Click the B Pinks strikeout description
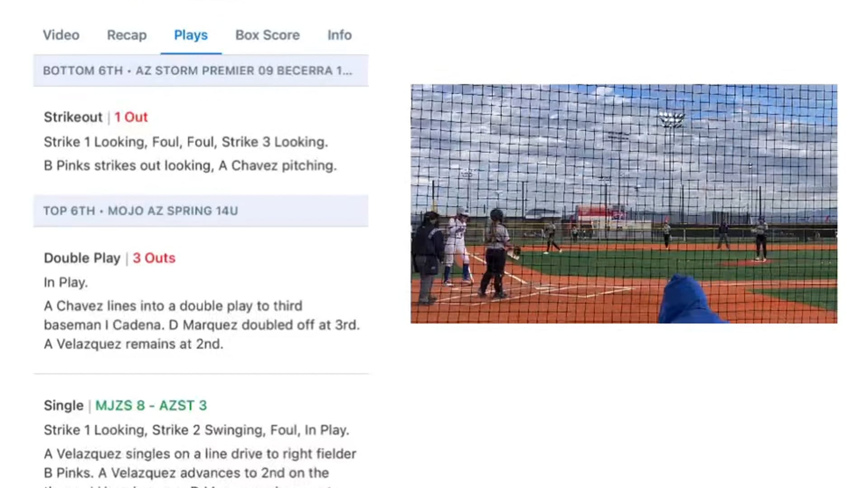The height and width of the screenshot is (488, 868). 190,166
